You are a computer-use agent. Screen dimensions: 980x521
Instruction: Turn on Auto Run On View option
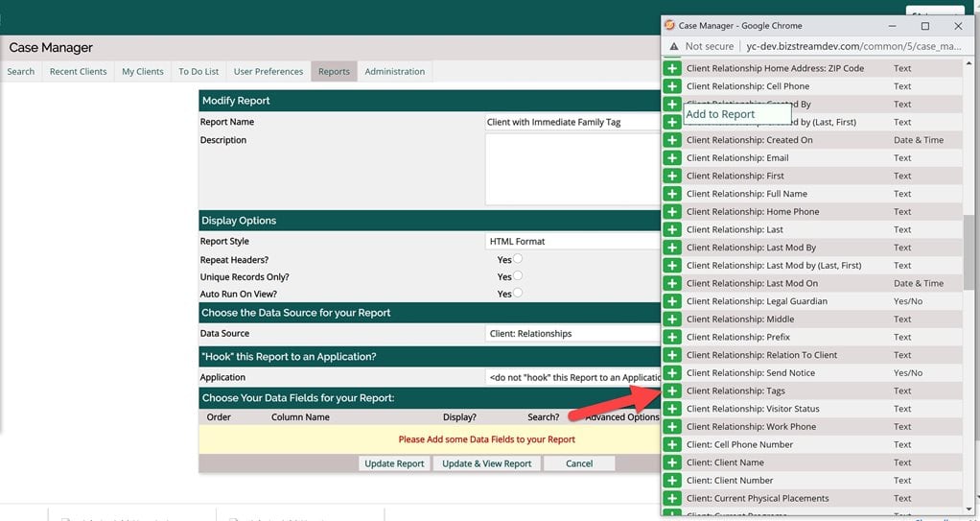click(518, 294)
